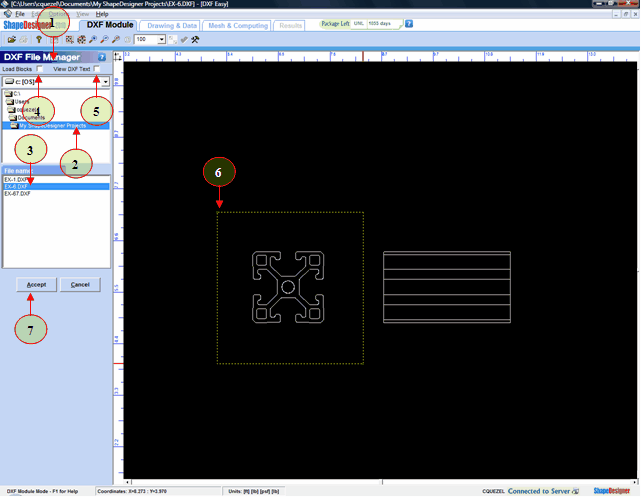641x497 pixels.
Task: Click the greyed round clock-like icon
Action: 127,40
